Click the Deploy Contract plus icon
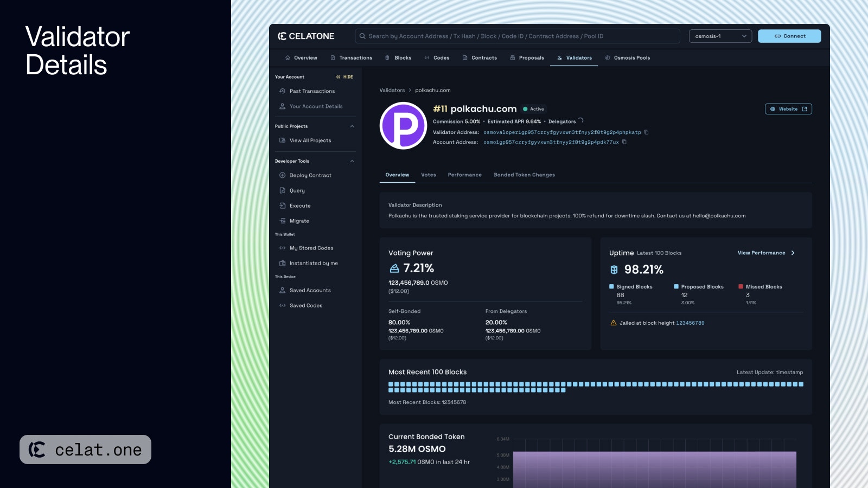 [282, 175]
